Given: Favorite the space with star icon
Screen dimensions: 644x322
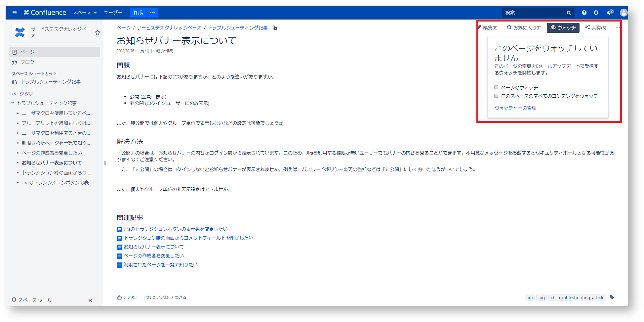Looking at the screenshot, I should [98, 32].
